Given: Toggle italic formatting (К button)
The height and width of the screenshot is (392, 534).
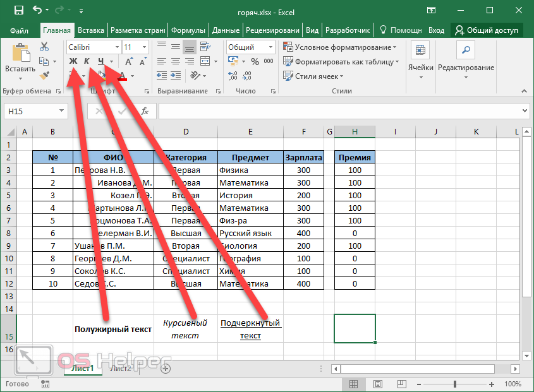Looking at the screenshot, I should [x=87, y=61].
